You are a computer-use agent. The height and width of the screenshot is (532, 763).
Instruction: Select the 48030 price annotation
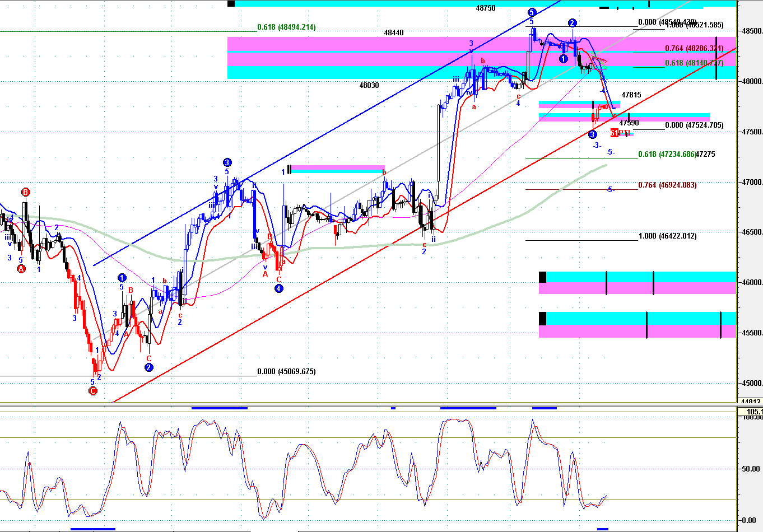[x=369, y=86]
